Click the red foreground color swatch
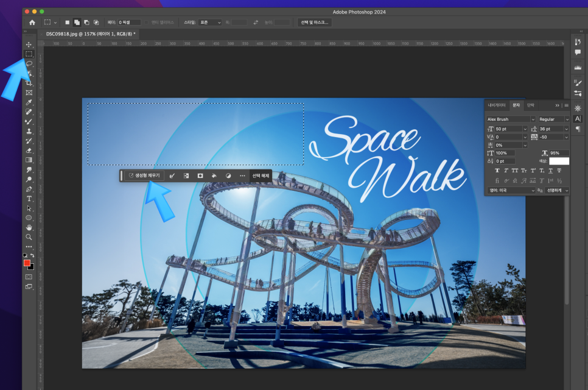 [x=27, y=263]
